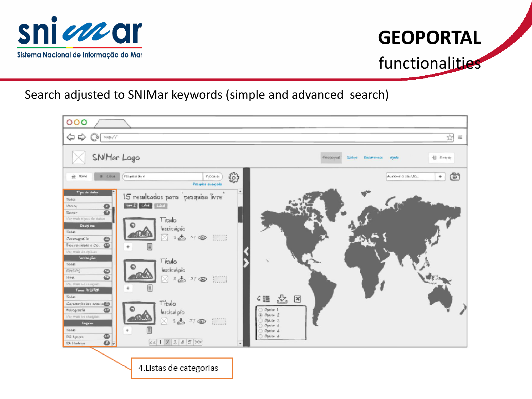Click the SNIMar Logo placeholder image
Image resolution: width=532 pixels, height=399 pixels.
click(x=79, y=157)
